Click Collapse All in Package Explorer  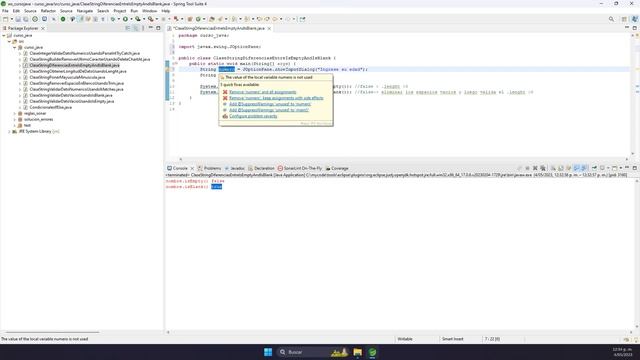point(128,28)
